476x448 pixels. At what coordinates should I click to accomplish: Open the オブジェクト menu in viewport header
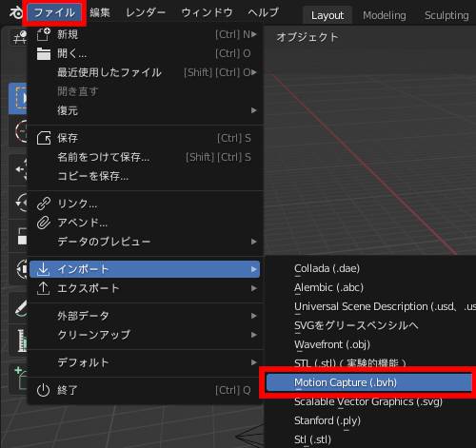pos(307,37)
